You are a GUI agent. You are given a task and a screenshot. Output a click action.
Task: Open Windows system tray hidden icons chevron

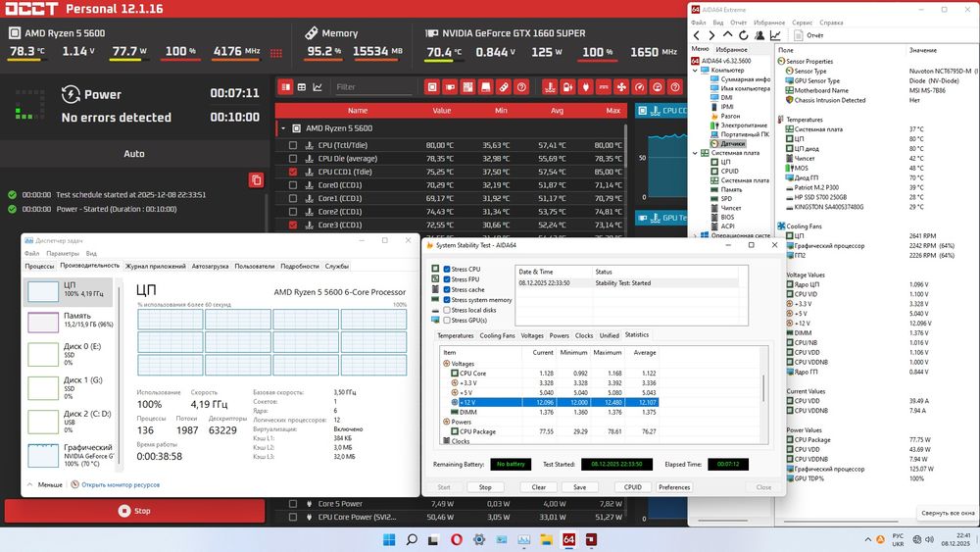tap(867, 539)
